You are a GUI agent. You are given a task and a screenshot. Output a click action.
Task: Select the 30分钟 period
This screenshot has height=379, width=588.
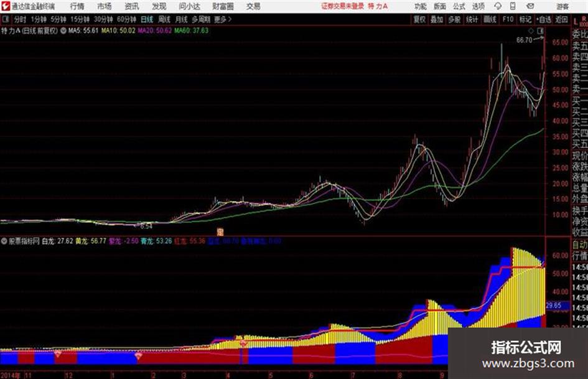103,19
